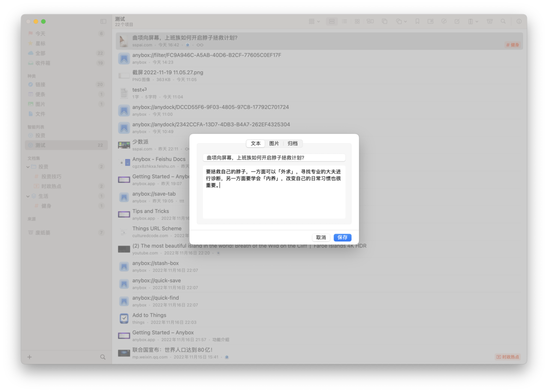
Task: Switch to the 图片 tab in dialog
Action: point(274,143)
